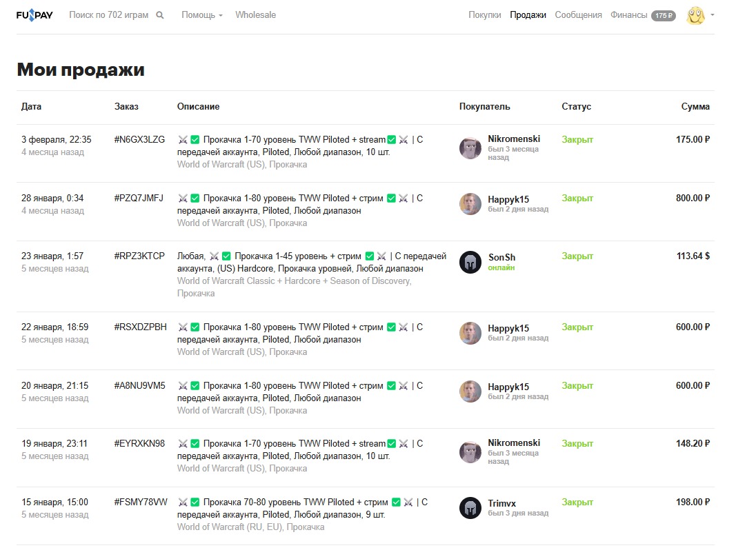Open order #N6GX3LZG
The image size is (756, 559).
click(139, 139)
